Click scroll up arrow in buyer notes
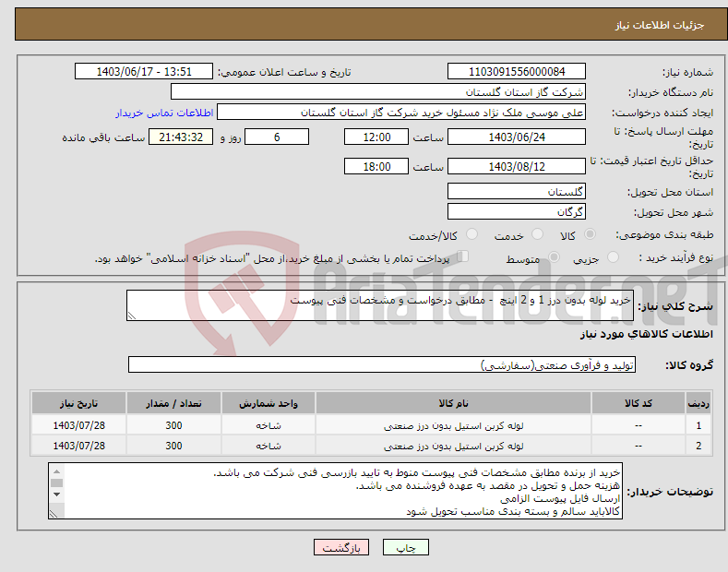Image resolution: width=728 pixels, height=572 pixels. coord(56,471)
